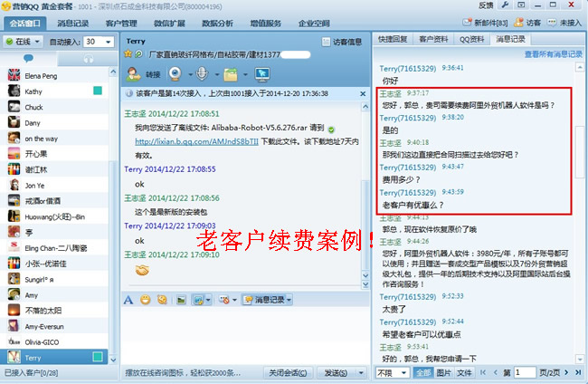Viewport: 588px width, 384px height.
Task: Filter records by 图片
Action: tap(443, 372)
